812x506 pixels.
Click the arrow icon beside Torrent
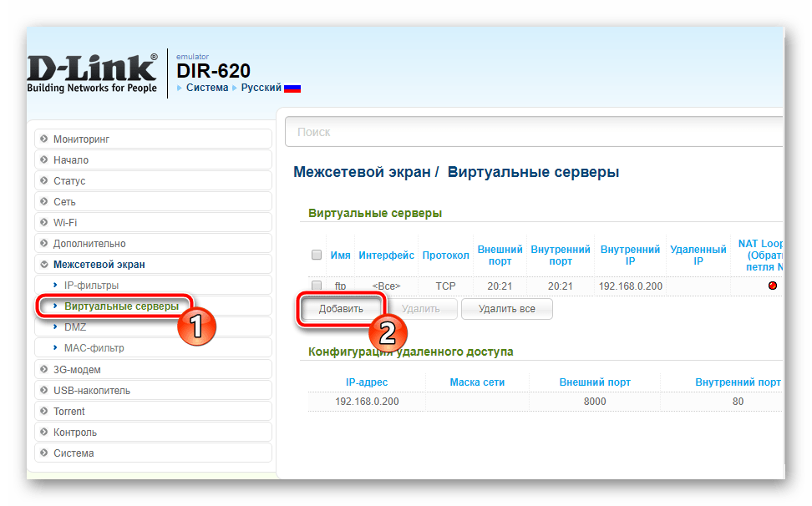(43, 412)
